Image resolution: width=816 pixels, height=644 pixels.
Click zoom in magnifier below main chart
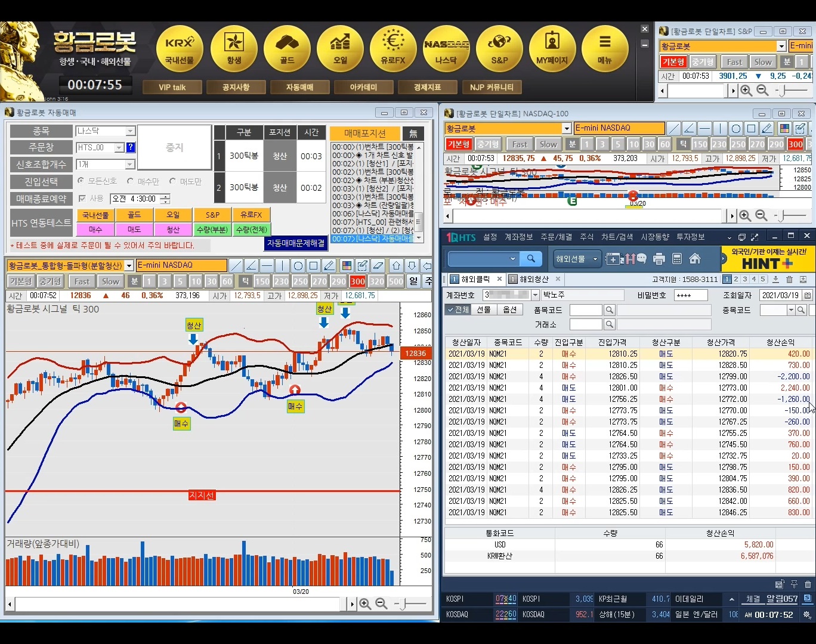point(365,604)
